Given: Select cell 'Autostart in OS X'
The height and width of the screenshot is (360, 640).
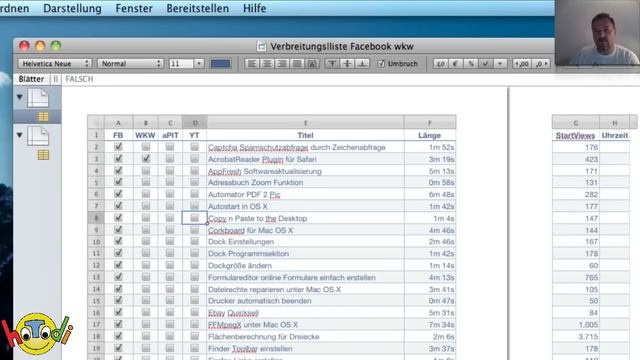Looking at the screenshot, I should pyautogui.click(x=305, y=206).
